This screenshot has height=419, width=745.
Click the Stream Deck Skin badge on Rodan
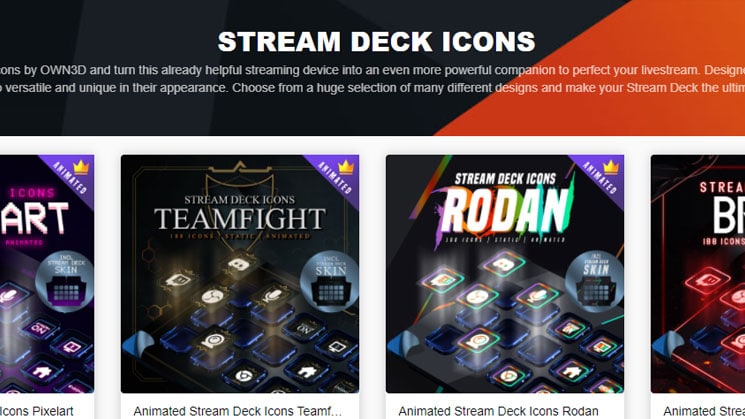[x=594, y=282]
